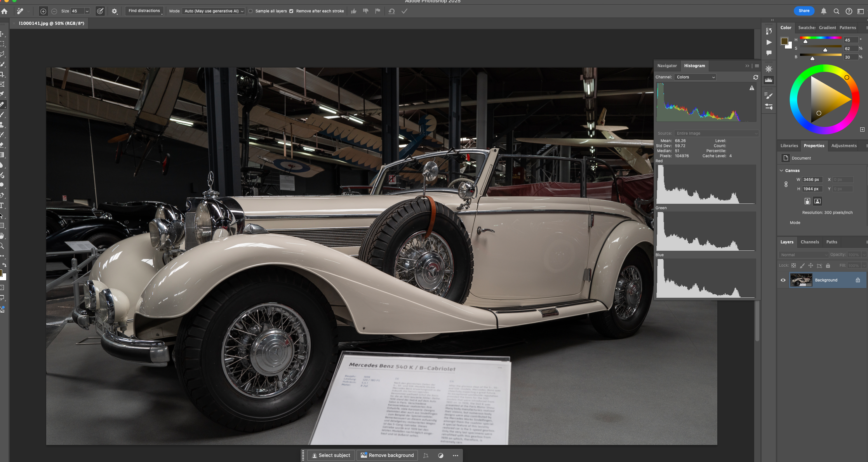Enable Sample all layers checkbox
The image size is (868, 462).
tap(250, 11)
